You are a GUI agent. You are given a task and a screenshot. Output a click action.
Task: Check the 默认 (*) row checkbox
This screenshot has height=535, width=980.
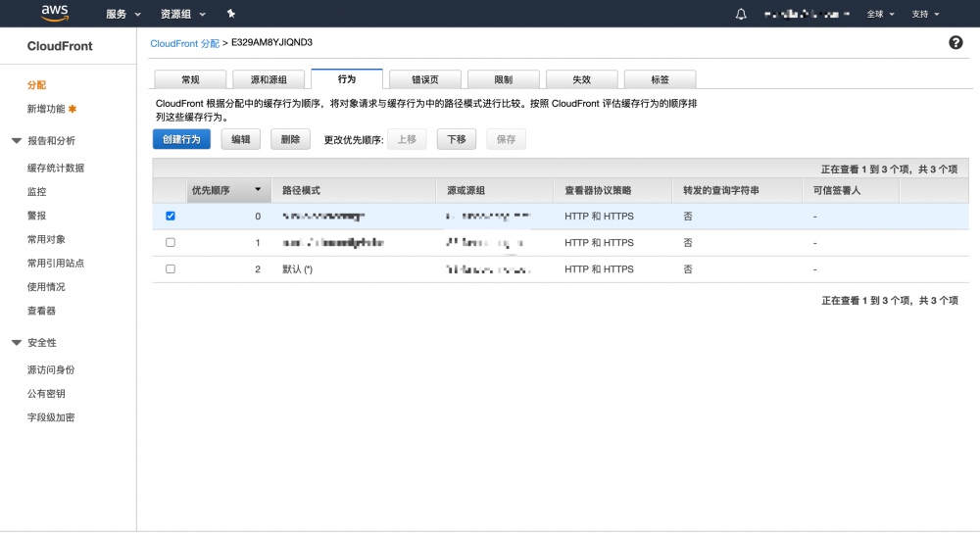(170, 268)
